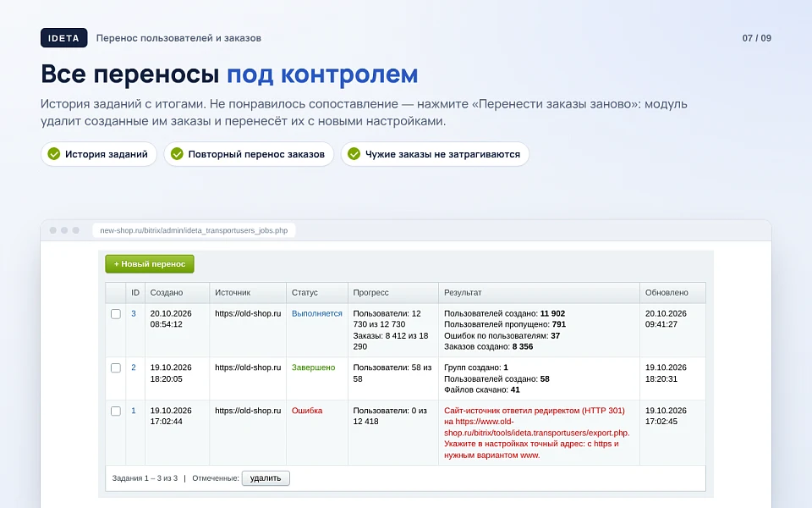Image resolution: width=812 pixels, height=508 pixels.
Task: Click the red Ошибка status text
Action: (x=307, y=411)
